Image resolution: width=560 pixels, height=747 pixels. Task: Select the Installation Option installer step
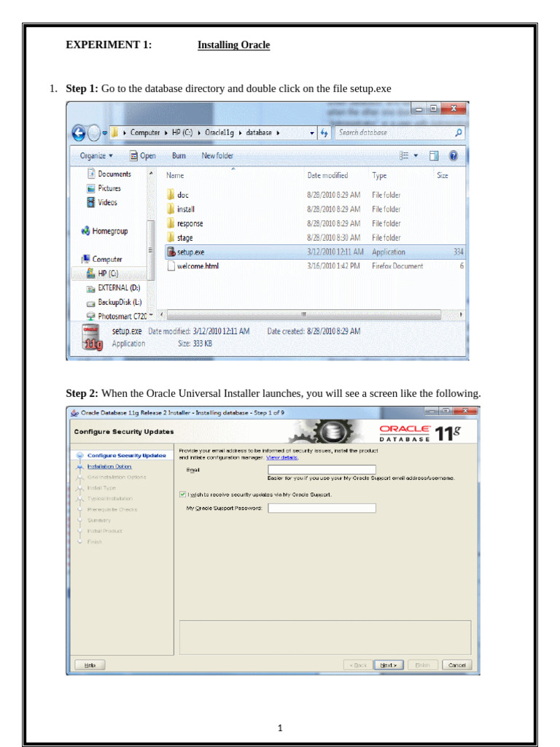(x=109, y=466)
